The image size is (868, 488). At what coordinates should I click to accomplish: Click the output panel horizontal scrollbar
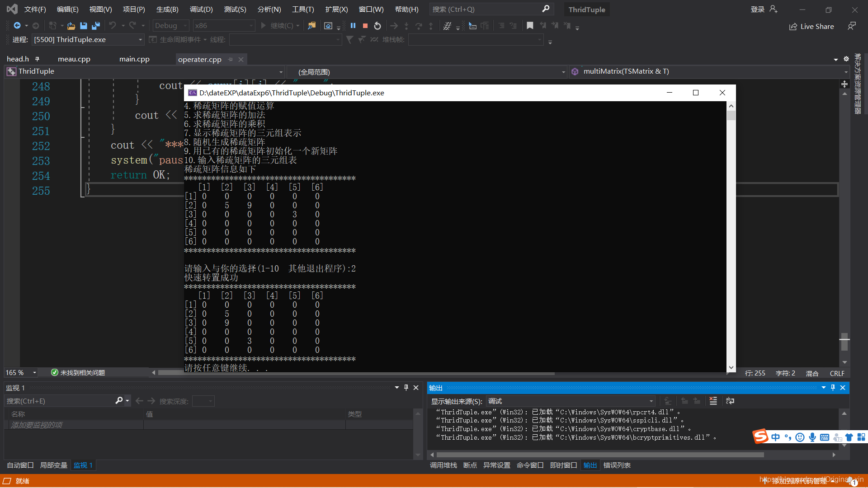[599, 455]
